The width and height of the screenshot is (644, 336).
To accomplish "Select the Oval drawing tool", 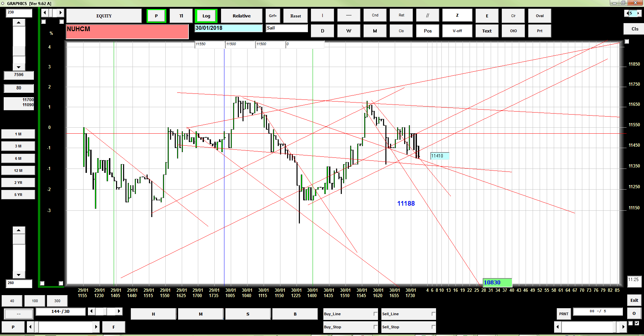I will pyautogui.click(x=540, y=15).
